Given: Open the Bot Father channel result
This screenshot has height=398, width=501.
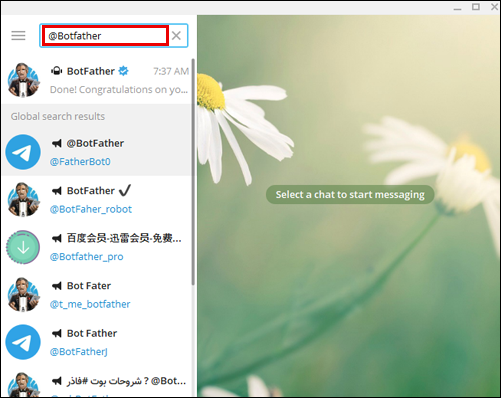Looking at the screenshot, I should click(x=96, y=342).
